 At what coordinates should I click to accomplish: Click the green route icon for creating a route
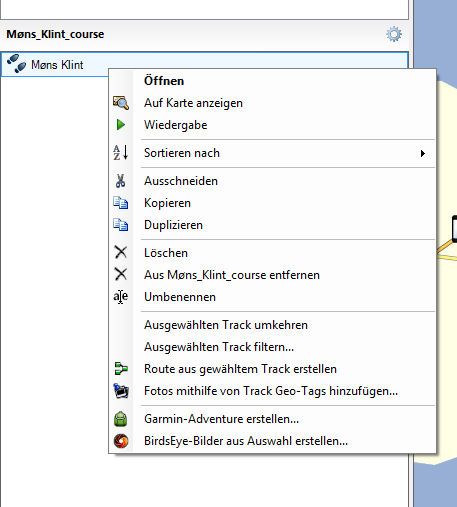click(x=121, y=369)
